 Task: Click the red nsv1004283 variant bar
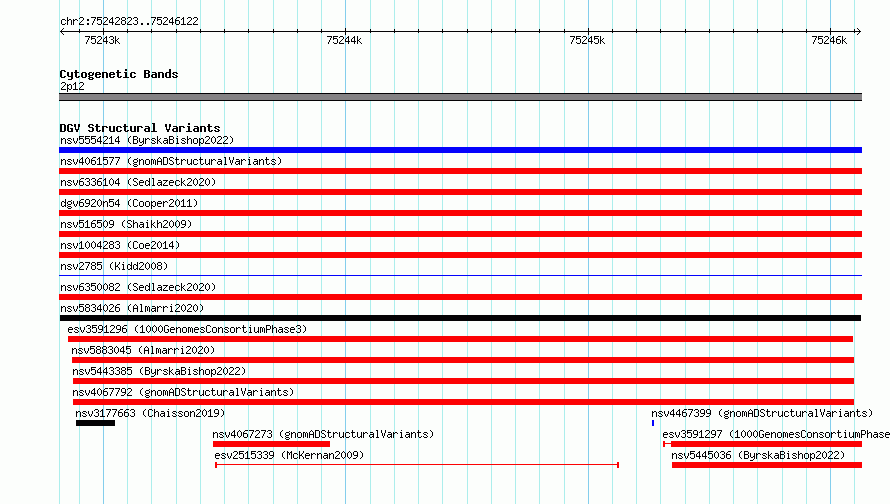point(460,255)
